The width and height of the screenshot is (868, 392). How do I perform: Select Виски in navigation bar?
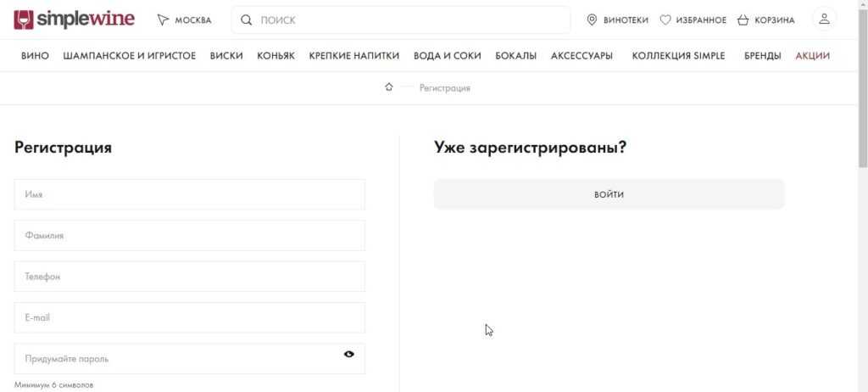pos(226,56)
